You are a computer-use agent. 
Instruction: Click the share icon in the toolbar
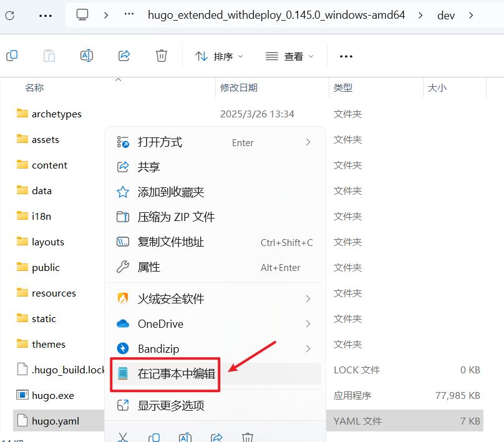pyautogui.click(x=124, y=56)
